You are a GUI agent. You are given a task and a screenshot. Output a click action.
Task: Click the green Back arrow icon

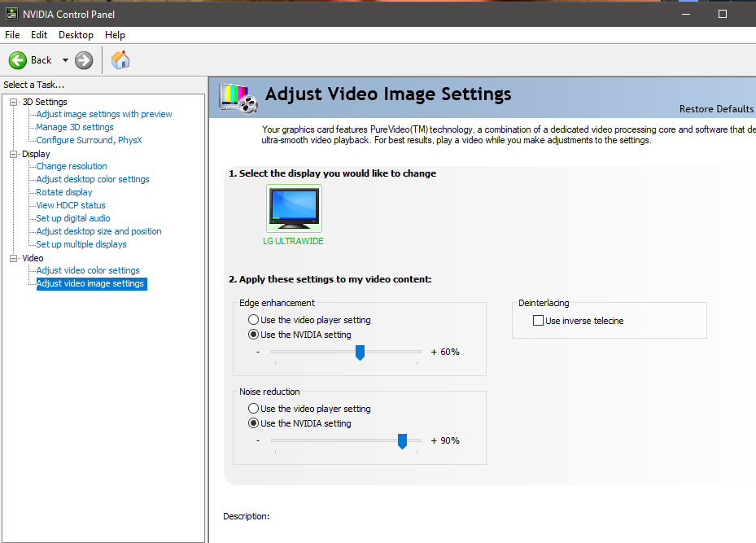click(18, 60)
